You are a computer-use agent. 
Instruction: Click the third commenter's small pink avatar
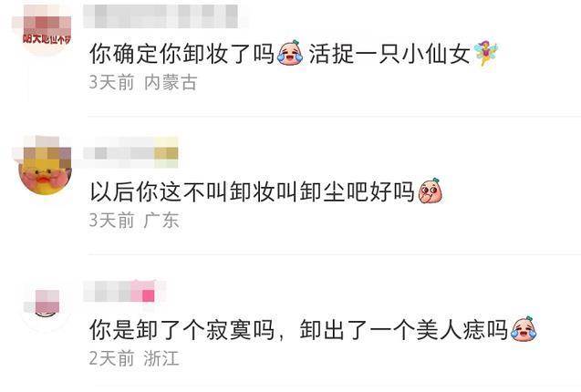[x=46, y=306]
